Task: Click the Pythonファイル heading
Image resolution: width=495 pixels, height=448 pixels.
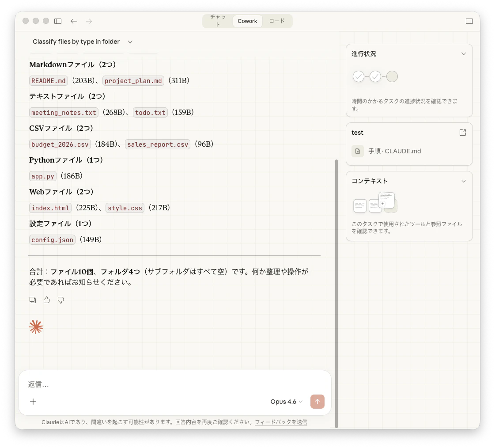Action: 66,160
